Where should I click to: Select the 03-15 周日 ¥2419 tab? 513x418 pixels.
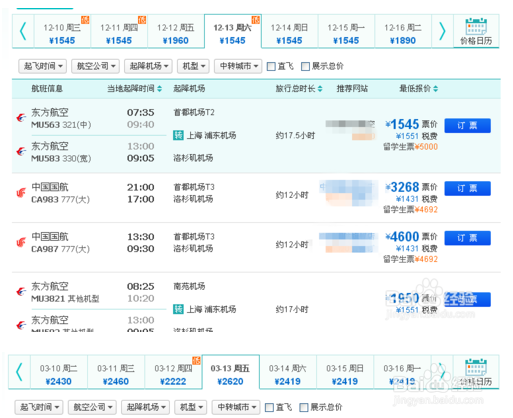345,372
